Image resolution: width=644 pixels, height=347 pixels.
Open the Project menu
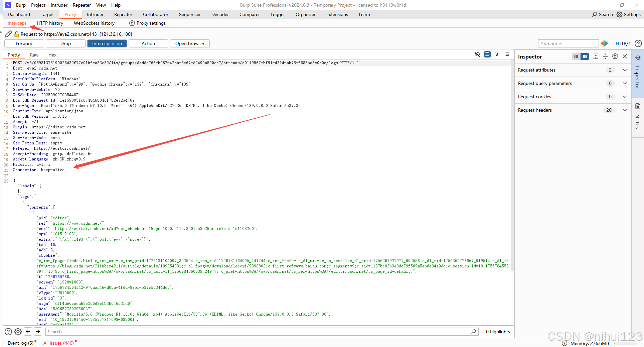(x=38, y=5)
